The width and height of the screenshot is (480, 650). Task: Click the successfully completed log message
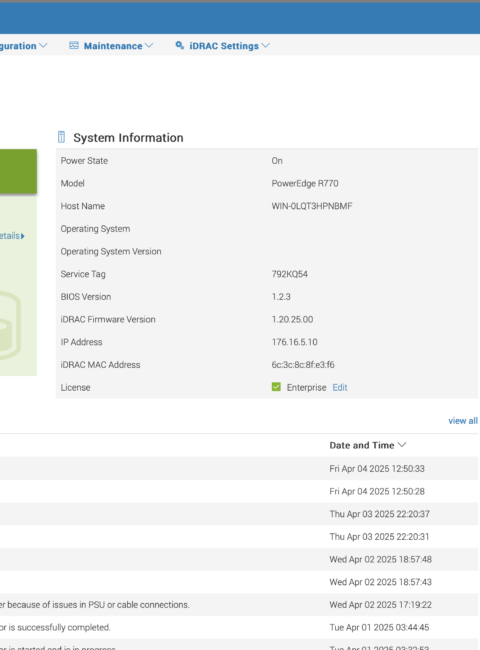(x=55, y=627)
